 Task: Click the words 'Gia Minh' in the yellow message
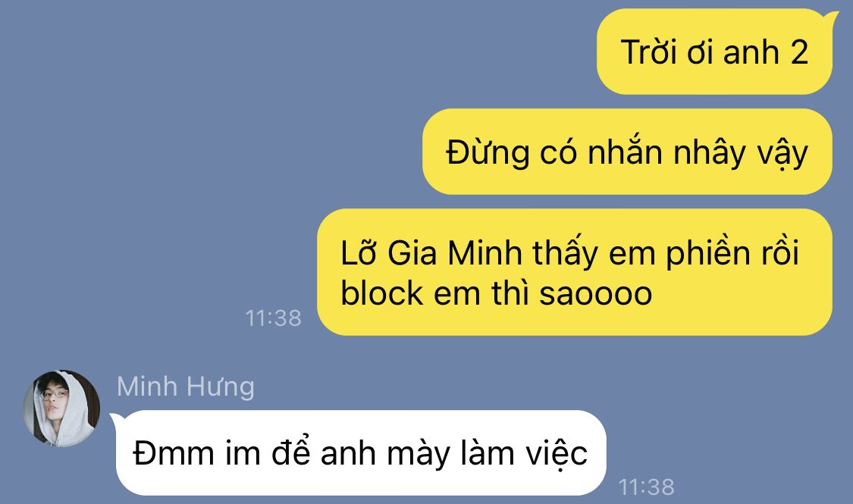[455, 253]
